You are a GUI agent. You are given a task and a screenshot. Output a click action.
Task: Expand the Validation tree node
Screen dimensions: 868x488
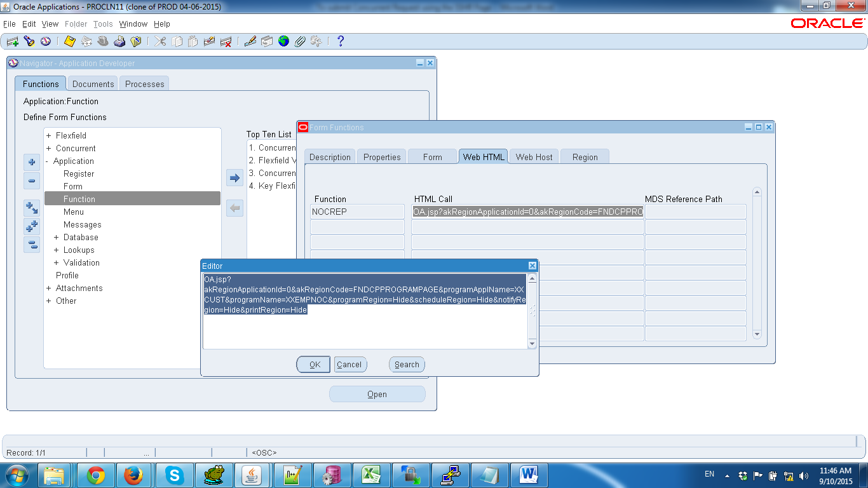click(57, 262)
